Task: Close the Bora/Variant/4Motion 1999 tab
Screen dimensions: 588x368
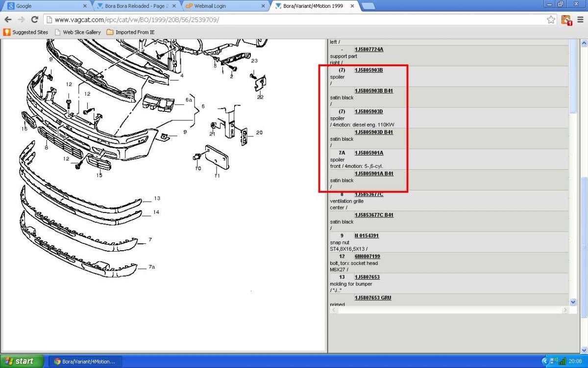Action: (x=352, y=6)
